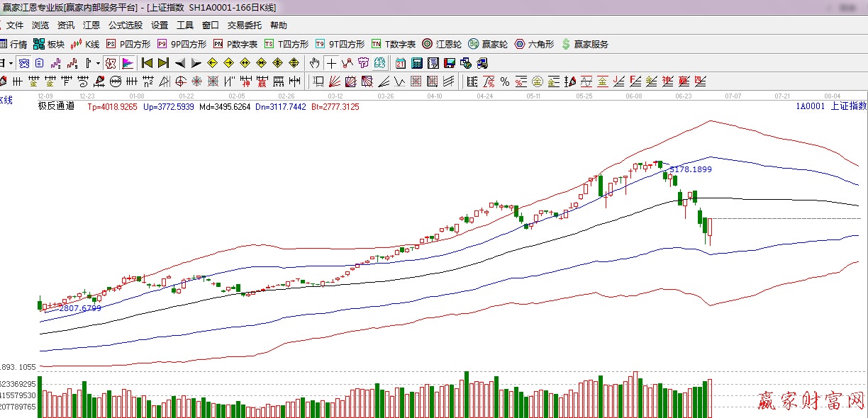Open the 交易委托 menu
868x418 pixels.
pos(244,25)
